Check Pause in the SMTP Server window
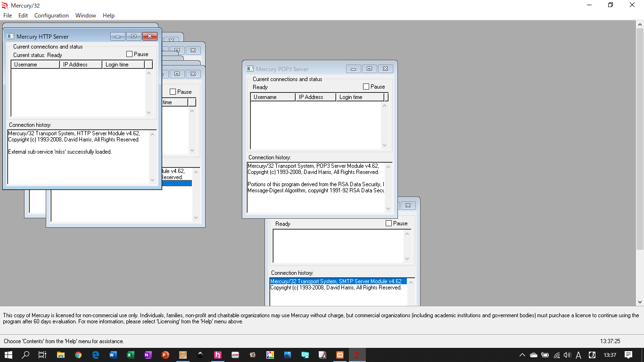The height and width of the screenshot is (362, 644). [389, 223]
